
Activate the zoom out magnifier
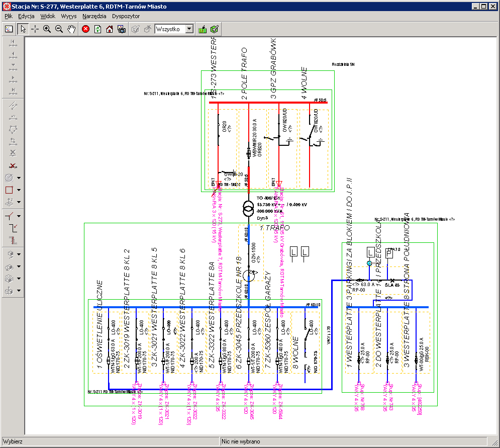coord(59,29)
